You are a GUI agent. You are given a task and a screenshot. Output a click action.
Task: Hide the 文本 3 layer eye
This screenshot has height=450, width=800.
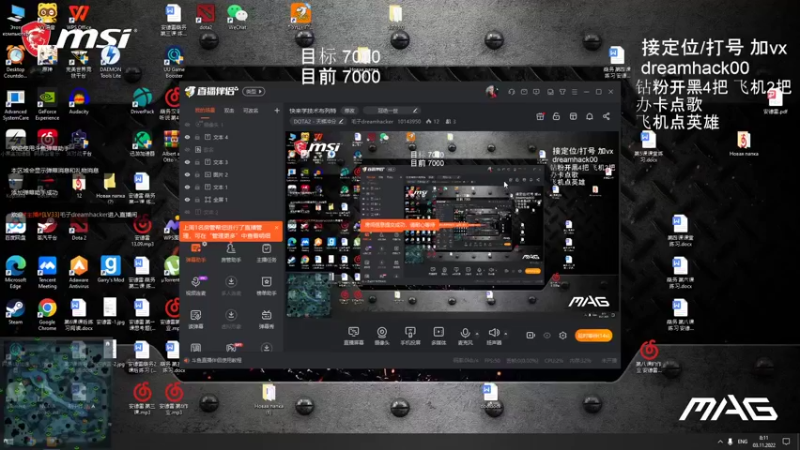coord(187,162)
